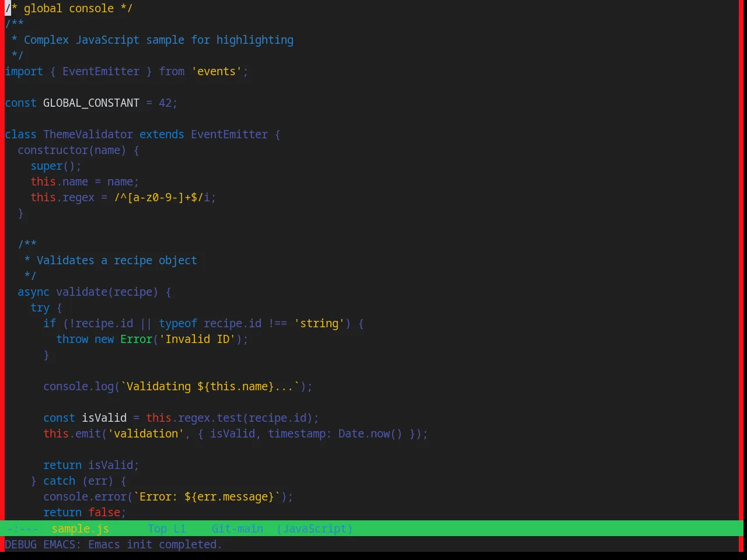Click the 'Error' constructor name
Viewport: 747px width, 560px height.
click(x=136, y=339)
